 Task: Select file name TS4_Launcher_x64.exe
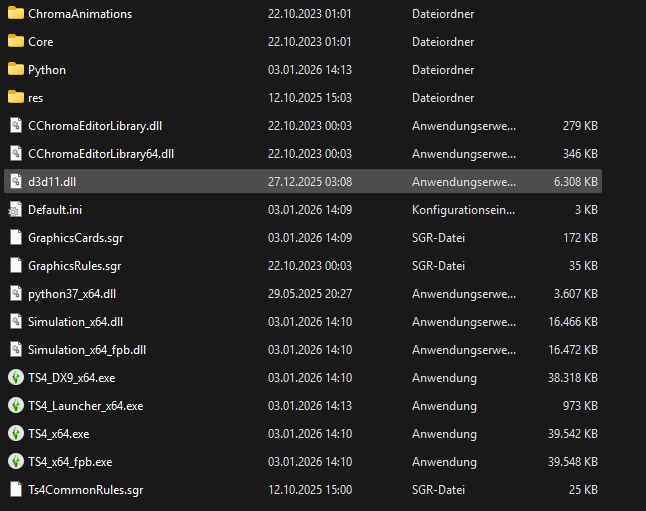click(86, 406)
